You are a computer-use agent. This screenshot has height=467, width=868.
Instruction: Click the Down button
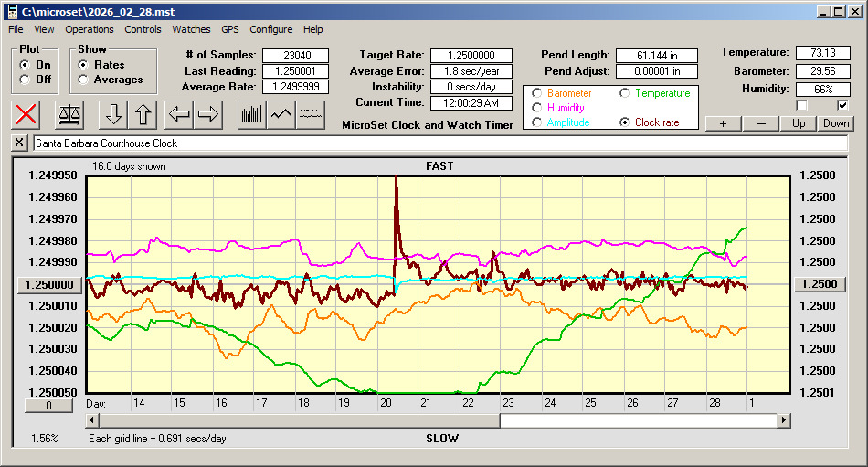tap(836, 123)
